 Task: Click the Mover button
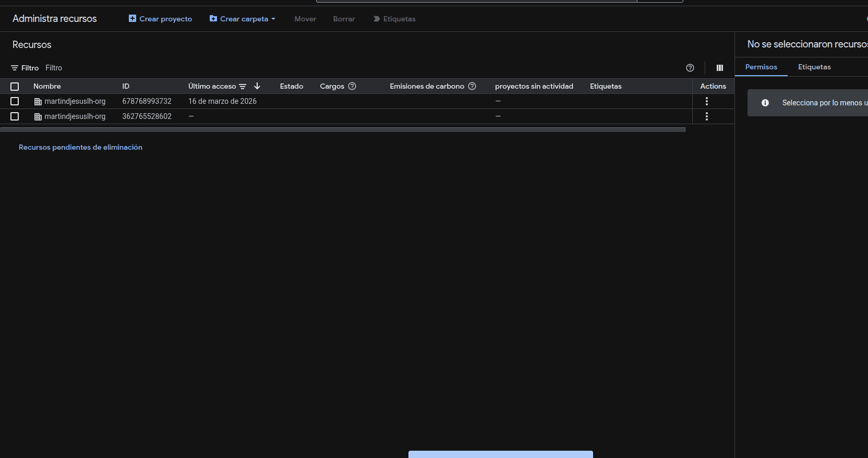305,19
